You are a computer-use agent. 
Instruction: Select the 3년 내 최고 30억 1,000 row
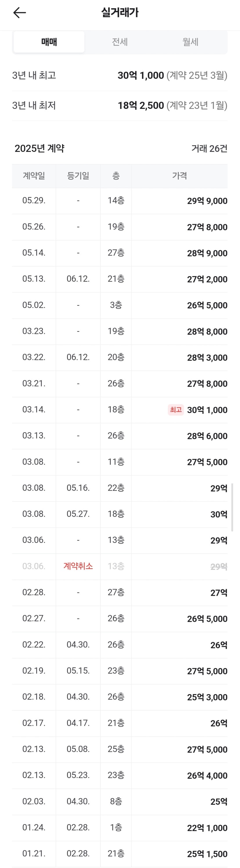click(x=120, y=75)
